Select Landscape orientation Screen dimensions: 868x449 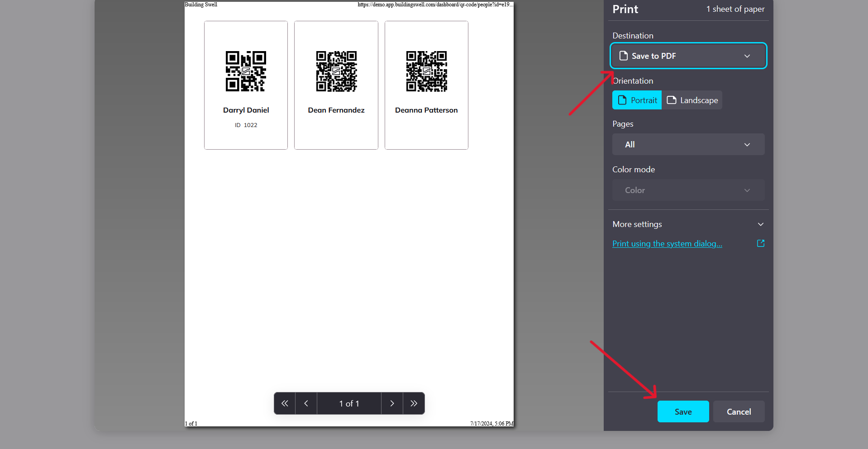click(692, 100)
